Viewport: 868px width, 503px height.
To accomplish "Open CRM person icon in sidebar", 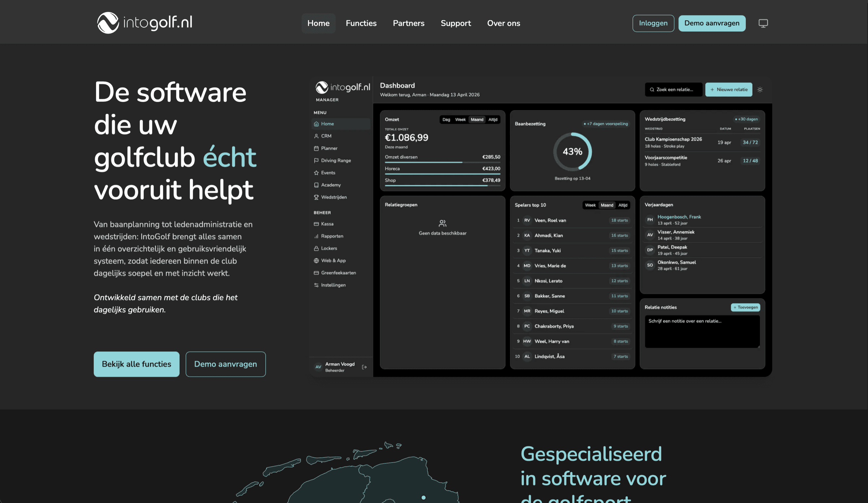I will tap(316, 136).
